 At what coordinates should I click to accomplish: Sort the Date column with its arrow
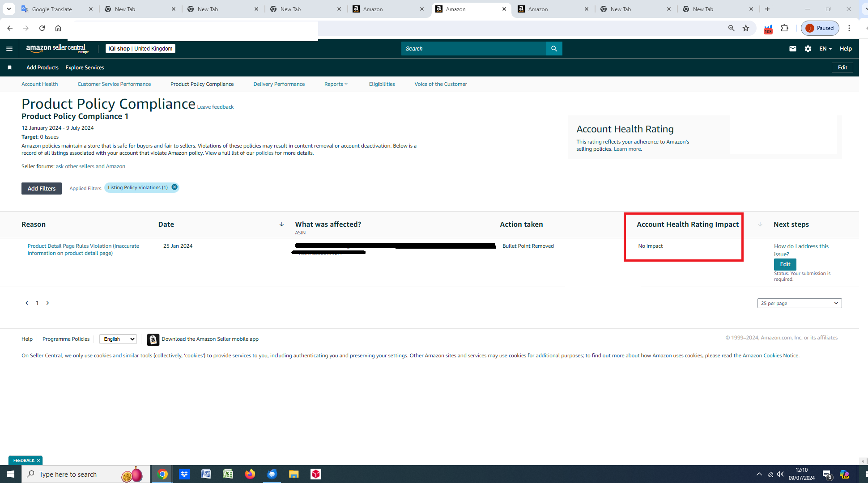[281, 225]
